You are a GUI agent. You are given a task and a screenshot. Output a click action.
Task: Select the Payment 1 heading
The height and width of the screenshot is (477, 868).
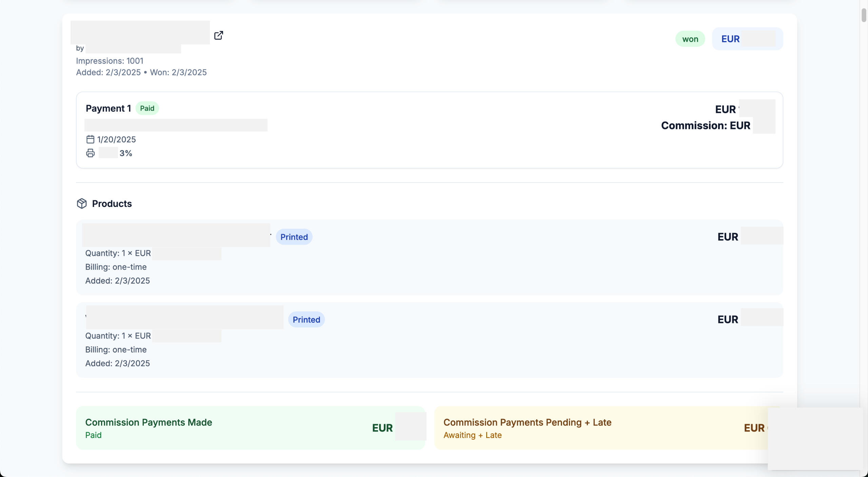[108, 108]
